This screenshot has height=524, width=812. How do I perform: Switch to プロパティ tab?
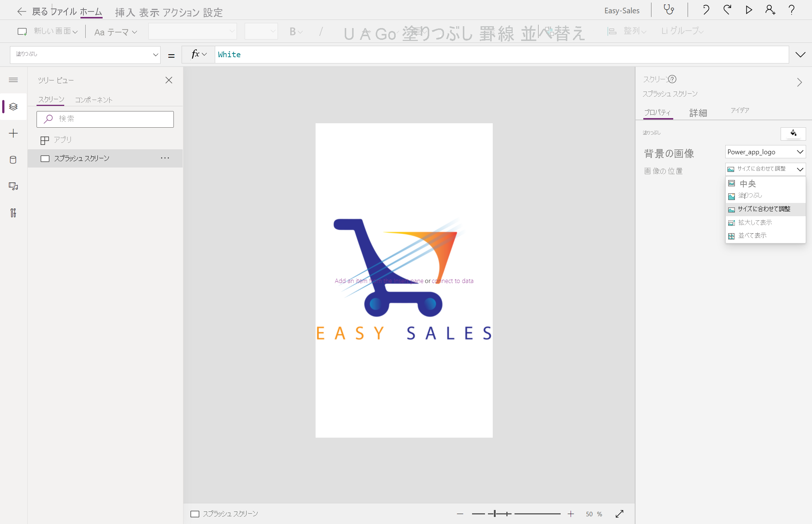(658, 112)
